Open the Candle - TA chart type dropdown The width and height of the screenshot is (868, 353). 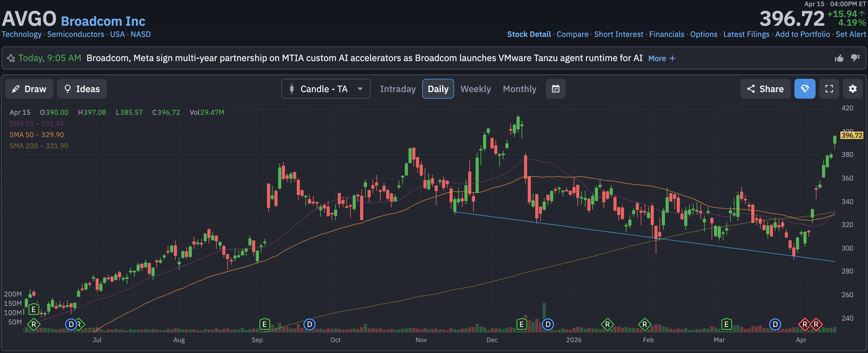tap(325, 89)
